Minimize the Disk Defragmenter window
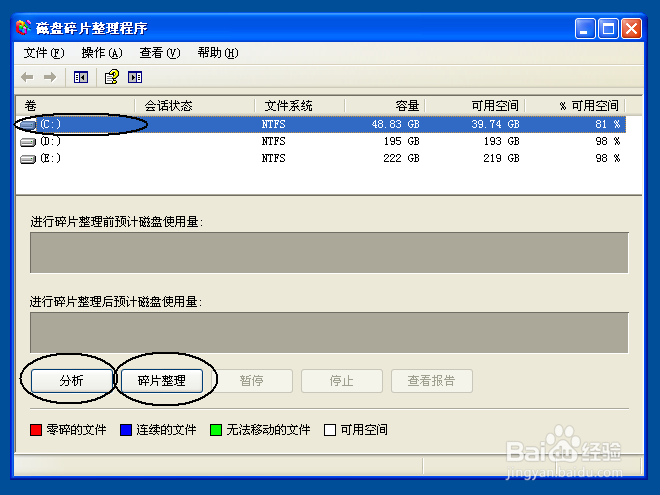This screenshot has width=660, height=495. 585,29
